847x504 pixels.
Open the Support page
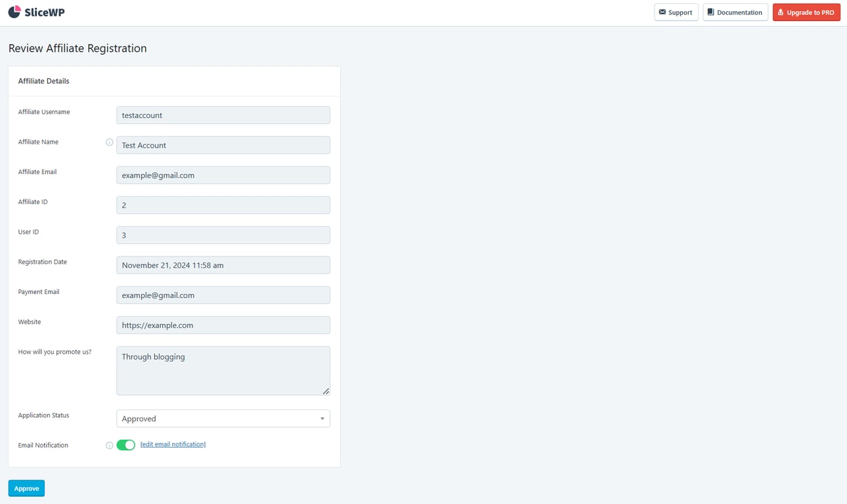[x=676, y=12]
